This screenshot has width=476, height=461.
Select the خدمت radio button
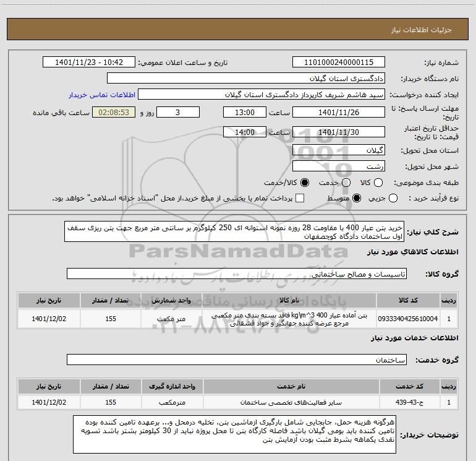[346, 183]
